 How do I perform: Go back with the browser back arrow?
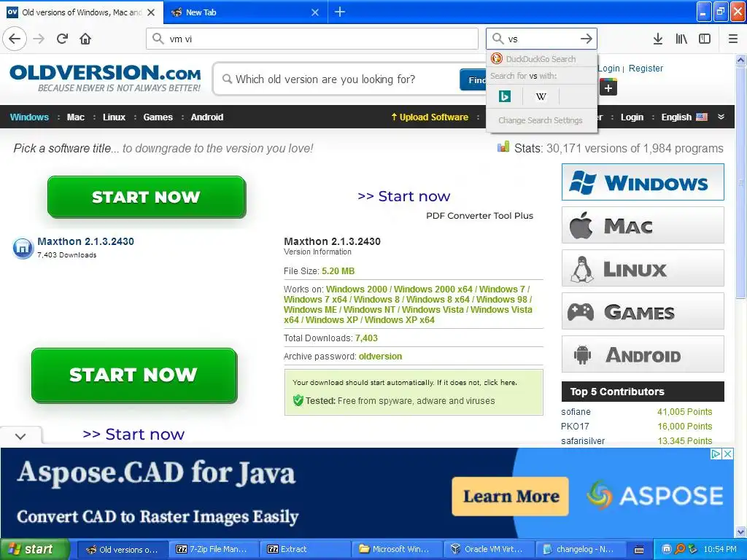[15, 39]
